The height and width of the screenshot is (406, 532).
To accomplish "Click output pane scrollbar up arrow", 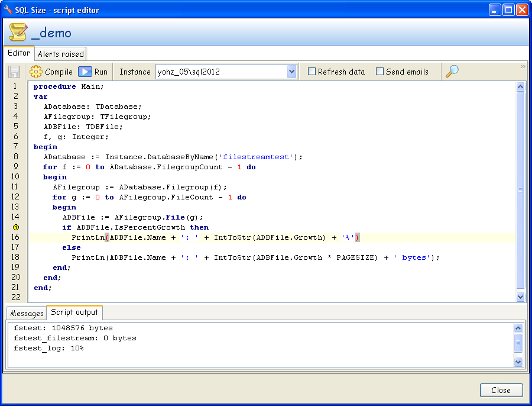I will tap(518, 328).
